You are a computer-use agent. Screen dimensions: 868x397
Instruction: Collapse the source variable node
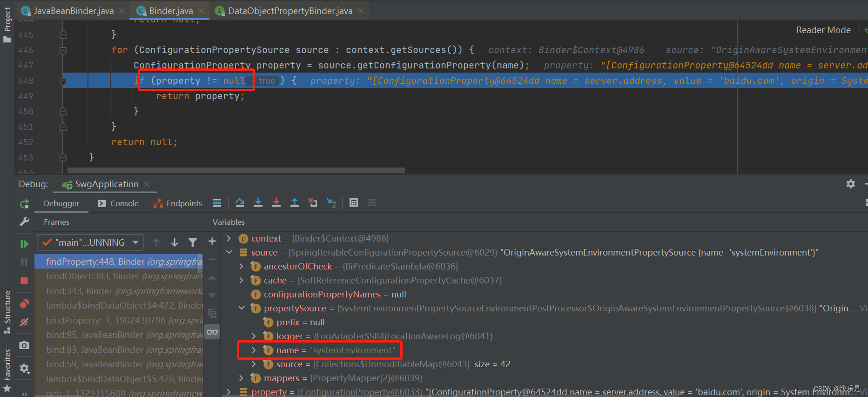[x=229, y=252]
